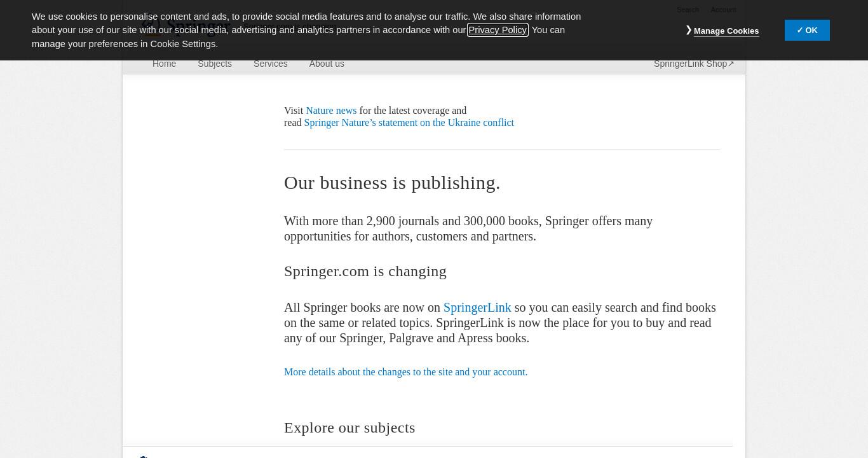Screen dimensions: 868x458
Task: Open the Nature news link
Action: coord(331,110)
